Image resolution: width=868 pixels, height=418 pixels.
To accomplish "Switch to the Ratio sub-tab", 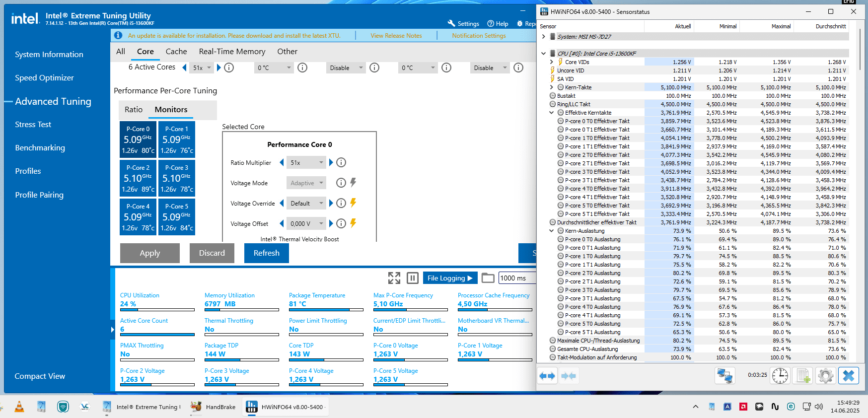I will coord(134,109).
